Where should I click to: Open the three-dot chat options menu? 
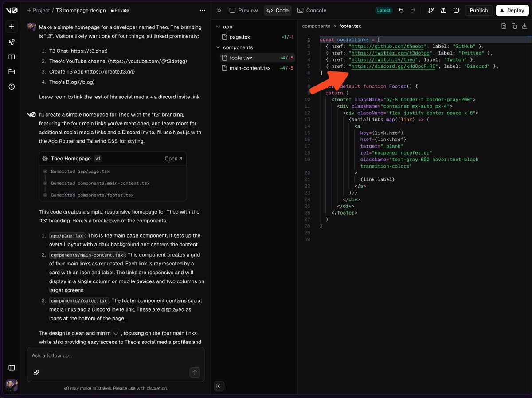(203, 10)
